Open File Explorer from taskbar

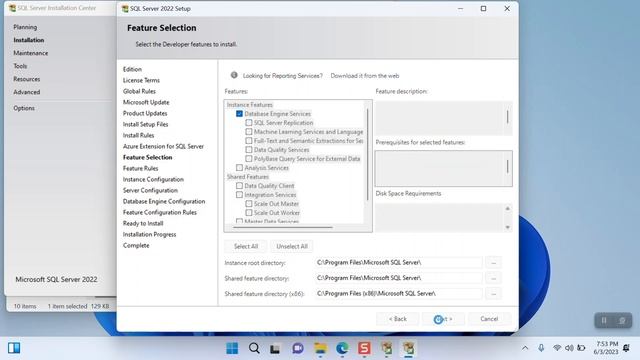[320, 348]
